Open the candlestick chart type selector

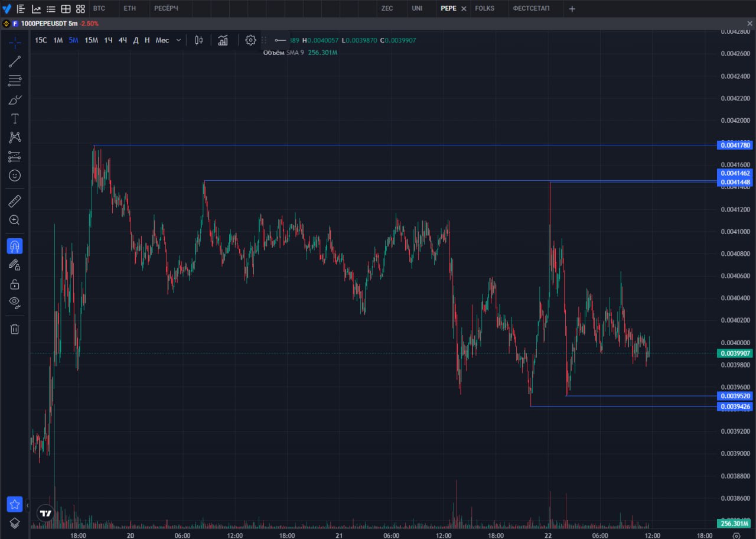coord(199,40)
